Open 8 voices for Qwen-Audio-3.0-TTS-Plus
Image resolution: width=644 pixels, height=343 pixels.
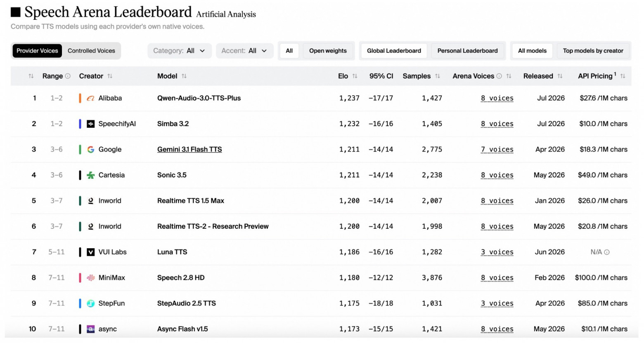coord(497,98)
